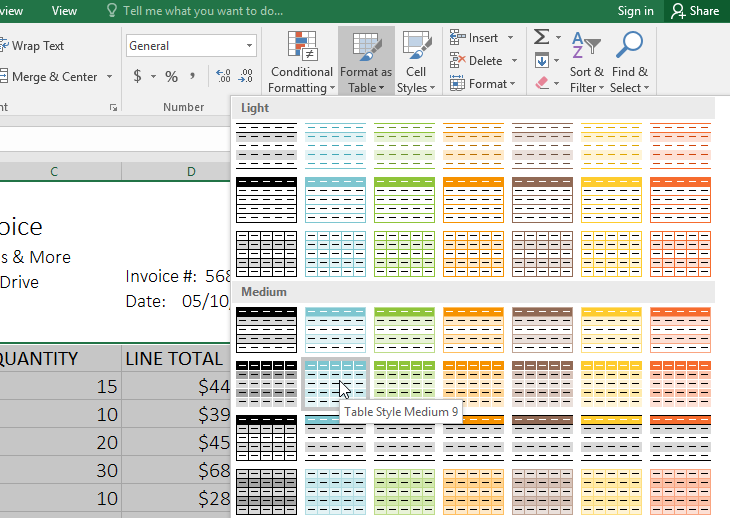This screenshot has height=518, width=730.
Task: Apply the Percent Style format
Action: (171, 77)
